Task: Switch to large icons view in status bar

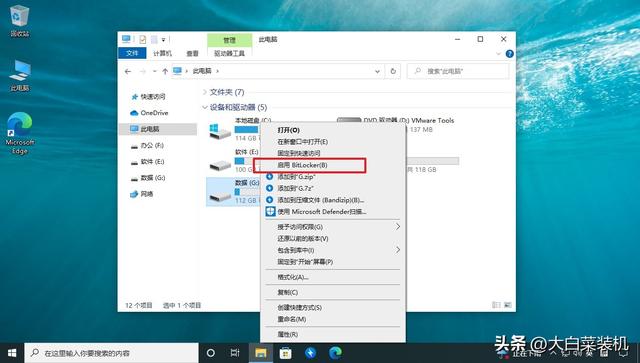Action: 508,305
